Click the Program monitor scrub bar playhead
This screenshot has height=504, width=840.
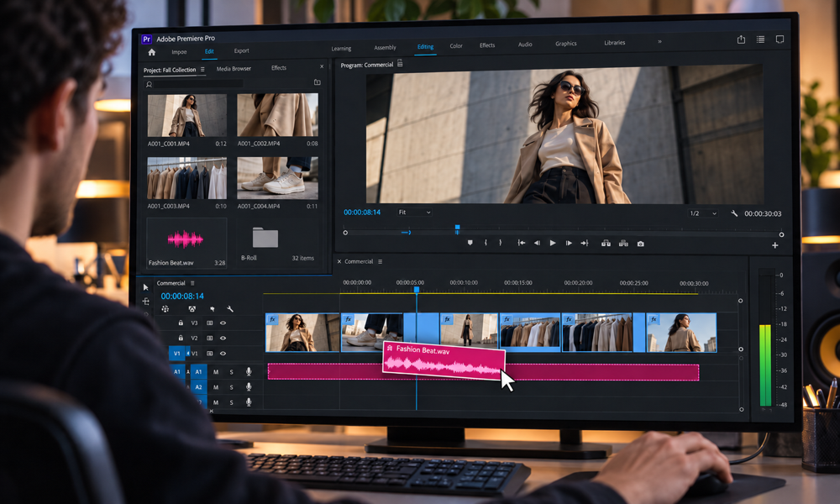[x=457, y=230]
